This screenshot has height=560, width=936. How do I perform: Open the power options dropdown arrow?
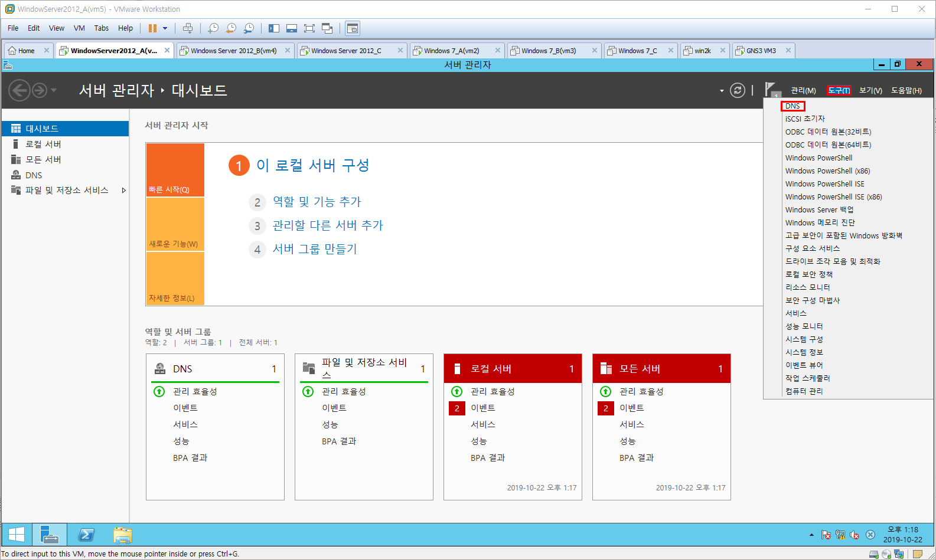165,28
